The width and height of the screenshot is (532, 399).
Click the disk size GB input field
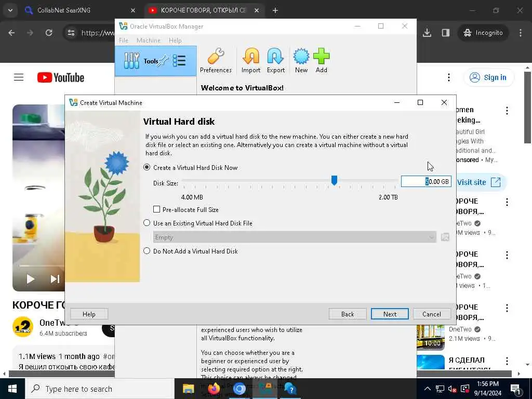(x=426, y=182)
